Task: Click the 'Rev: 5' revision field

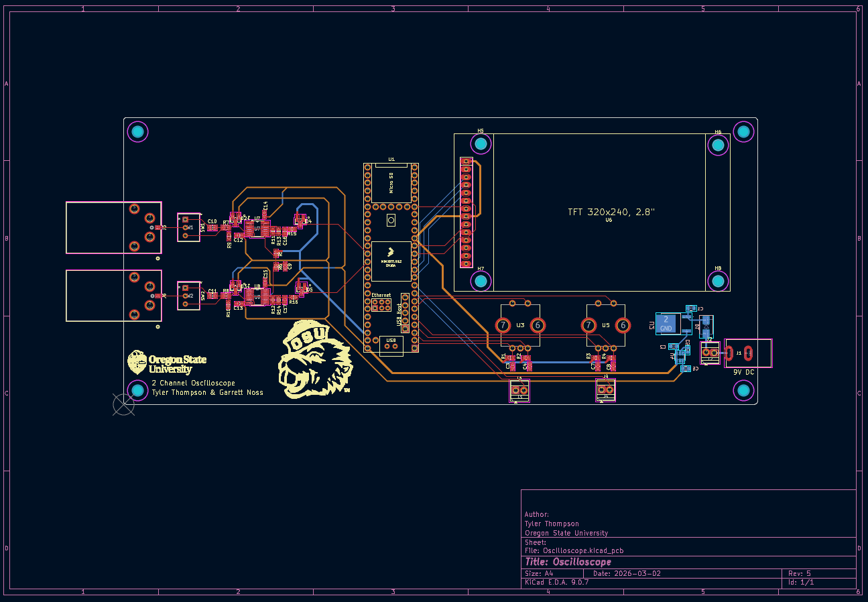Action: (x=799, y=574)
